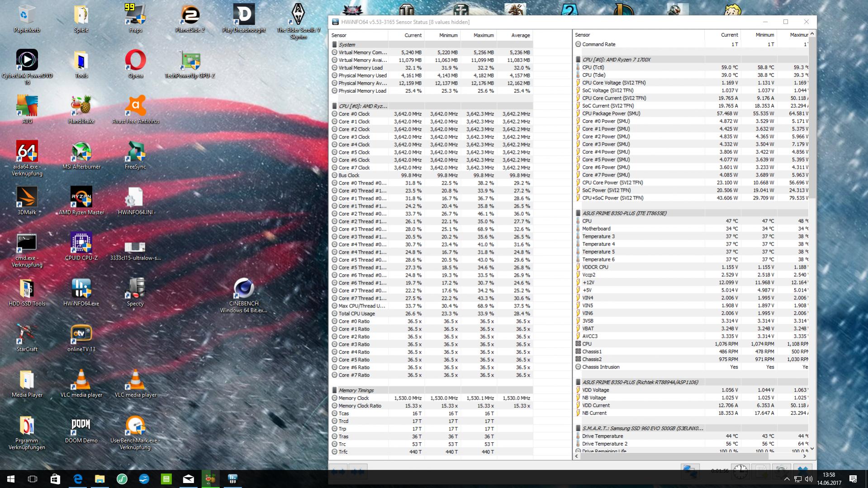Open the Tools folder on desktop

81,64
